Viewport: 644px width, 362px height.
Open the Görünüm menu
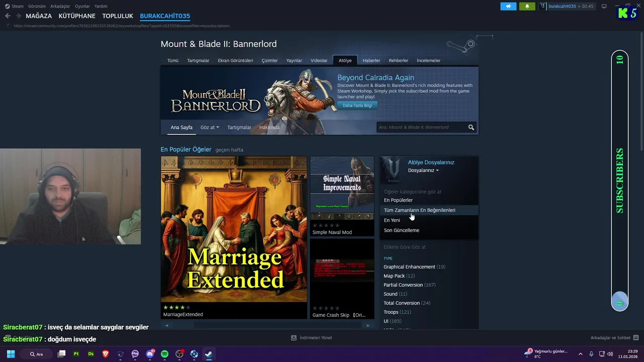[37, 6]
